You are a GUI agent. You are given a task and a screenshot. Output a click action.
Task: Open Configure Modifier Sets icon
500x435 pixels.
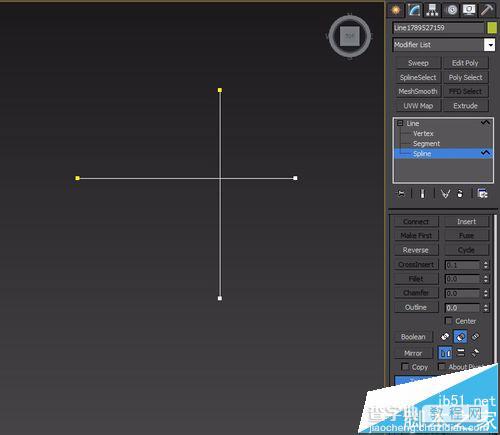(x=482, y=194)
